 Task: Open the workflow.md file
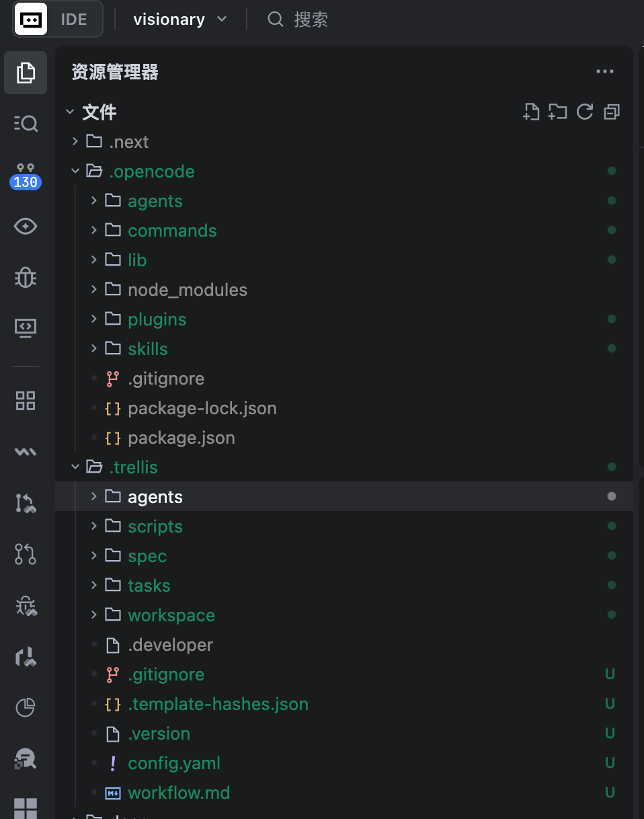click(344, 793)
